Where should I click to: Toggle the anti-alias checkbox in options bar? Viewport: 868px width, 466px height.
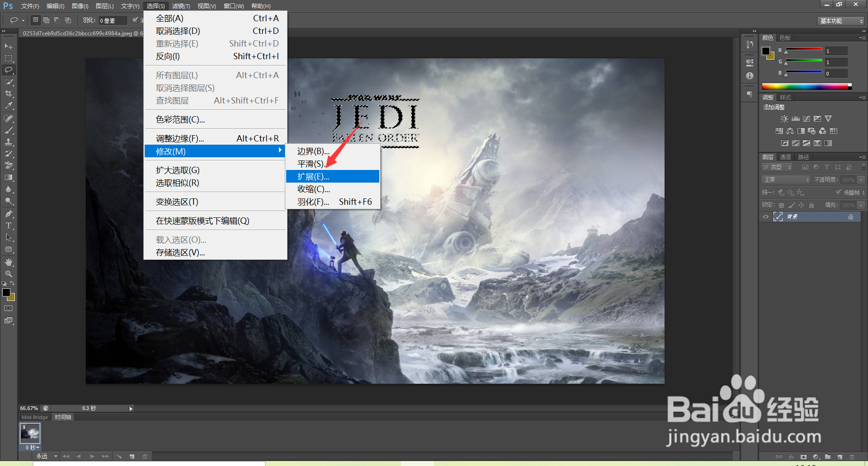tap(135, 20)
